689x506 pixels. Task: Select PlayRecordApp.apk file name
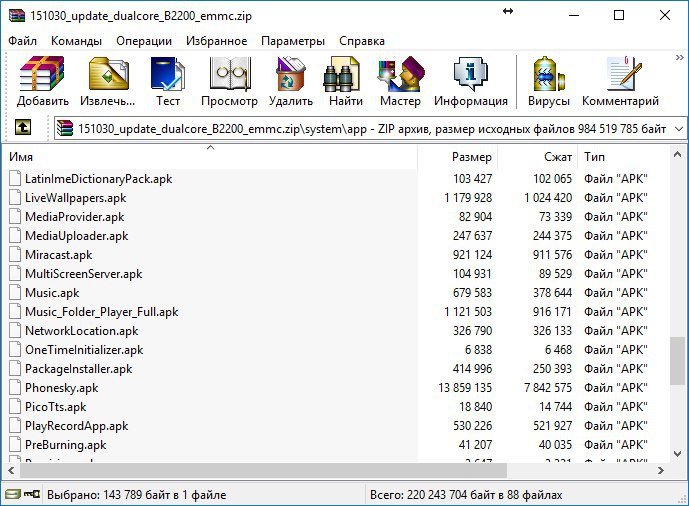[76, 426]
